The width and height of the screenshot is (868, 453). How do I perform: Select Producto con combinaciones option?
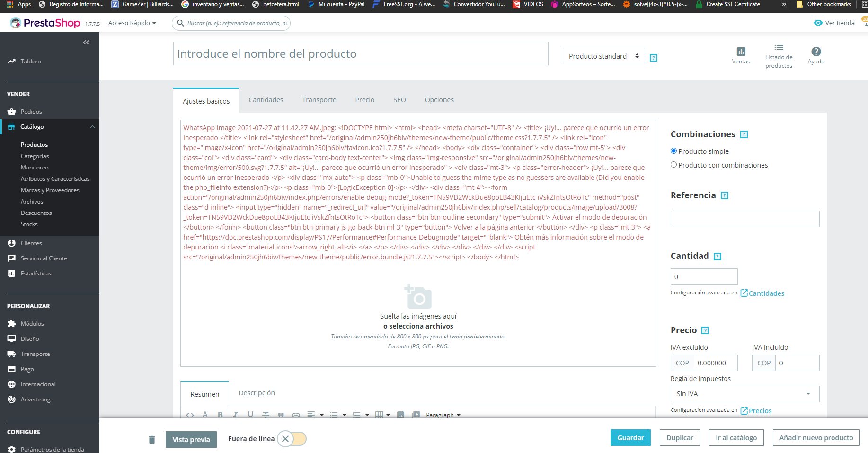pos(673,165)
